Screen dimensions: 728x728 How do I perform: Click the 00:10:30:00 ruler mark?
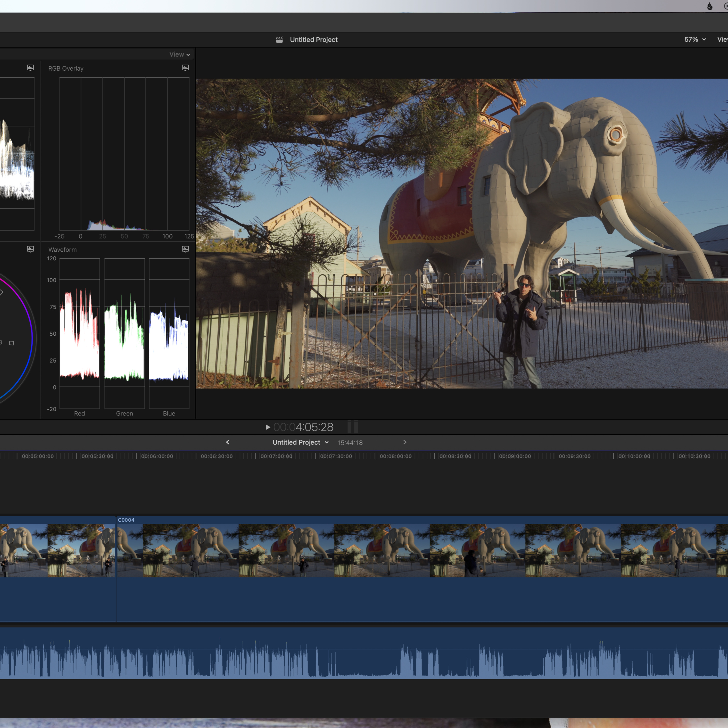click(695, 456)
